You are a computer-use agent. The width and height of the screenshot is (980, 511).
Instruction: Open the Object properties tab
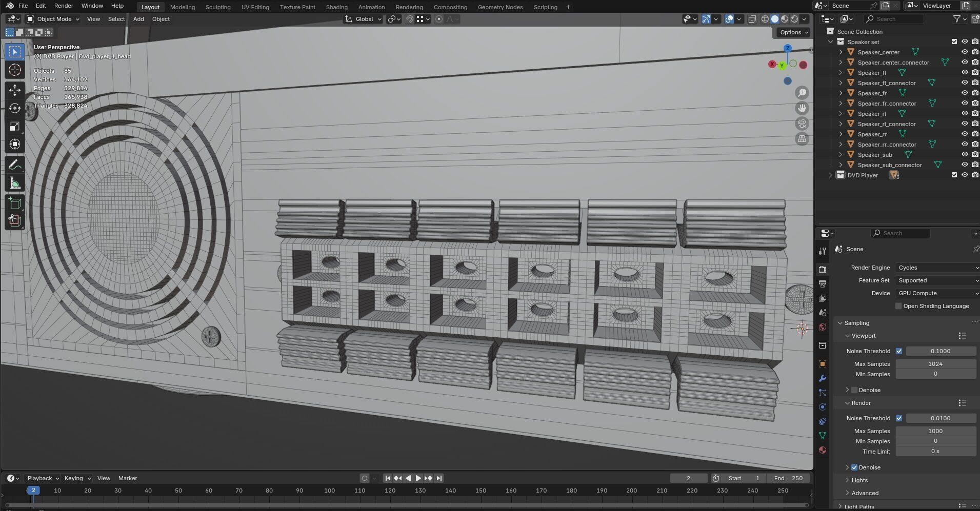823,364
